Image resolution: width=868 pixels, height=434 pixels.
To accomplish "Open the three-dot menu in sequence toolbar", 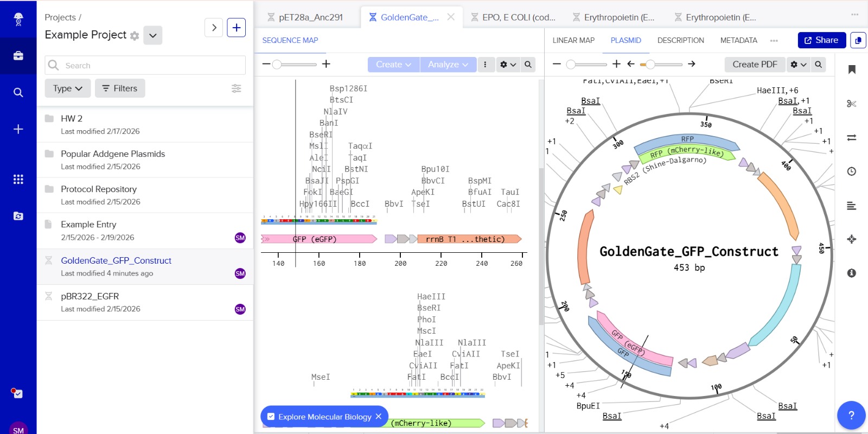I will (x=485, y=65).
